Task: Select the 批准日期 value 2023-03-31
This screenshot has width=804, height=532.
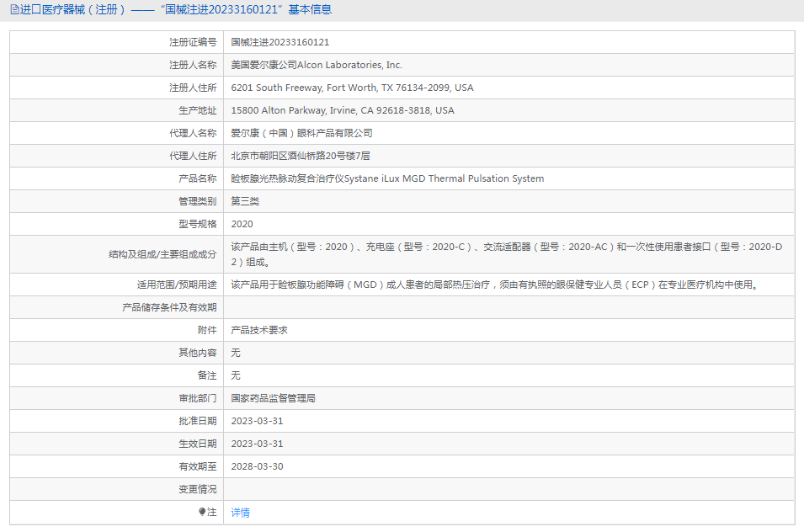Action: click(257, 421)
